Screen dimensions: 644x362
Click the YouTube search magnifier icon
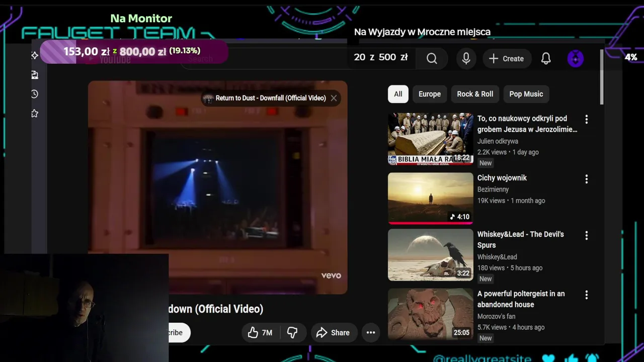[x=432, y=58]
